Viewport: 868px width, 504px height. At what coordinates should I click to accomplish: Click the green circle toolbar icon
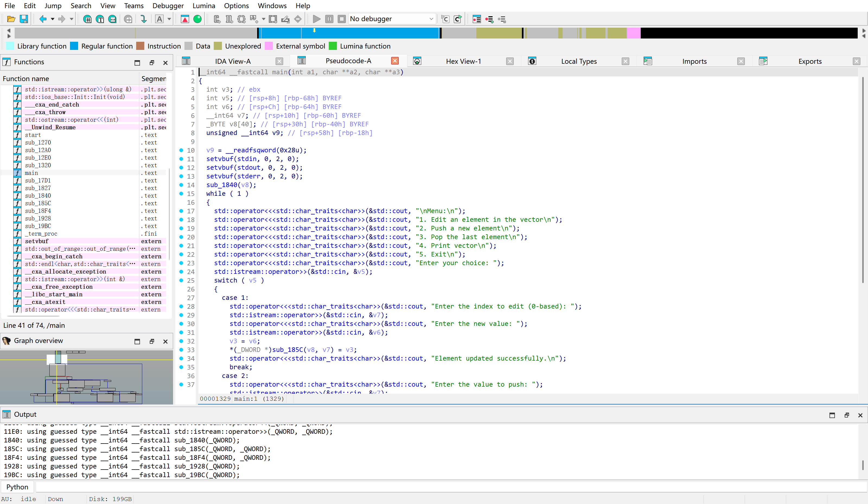tap(197, 19)
